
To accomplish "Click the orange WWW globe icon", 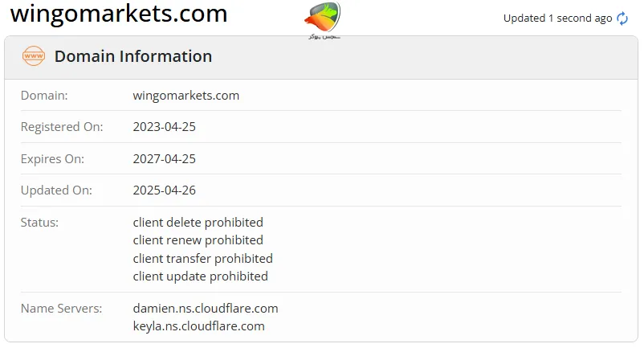I will pyautogui.click(x=34, y=56).
